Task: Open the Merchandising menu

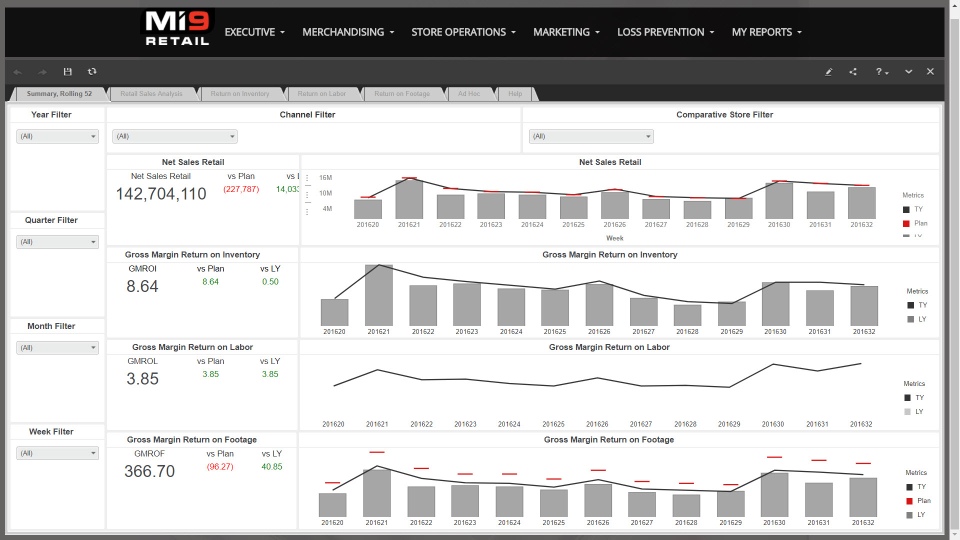Action: click(x=349, y=32)
